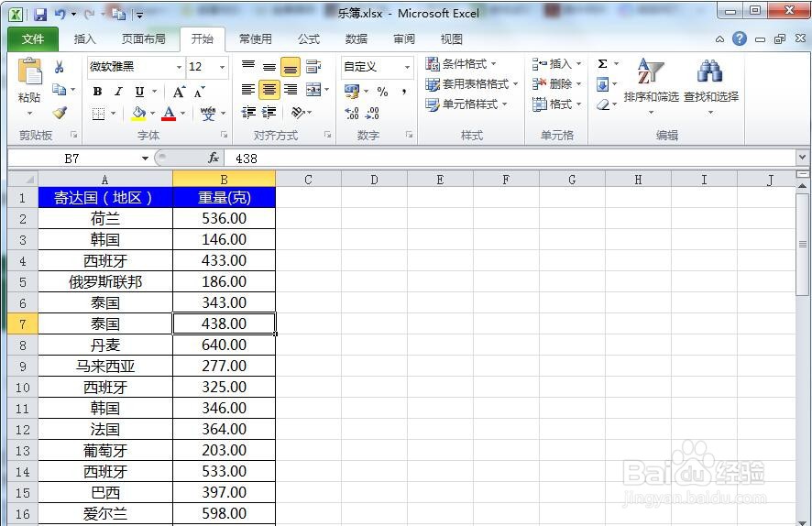Toggle underline formatting

point(139,92)
